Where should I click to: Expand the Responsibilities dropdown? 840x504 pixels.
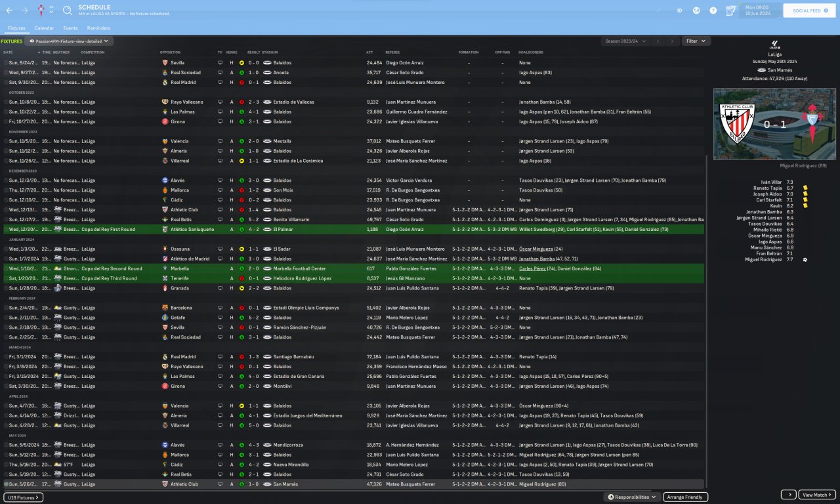[632, 497]
